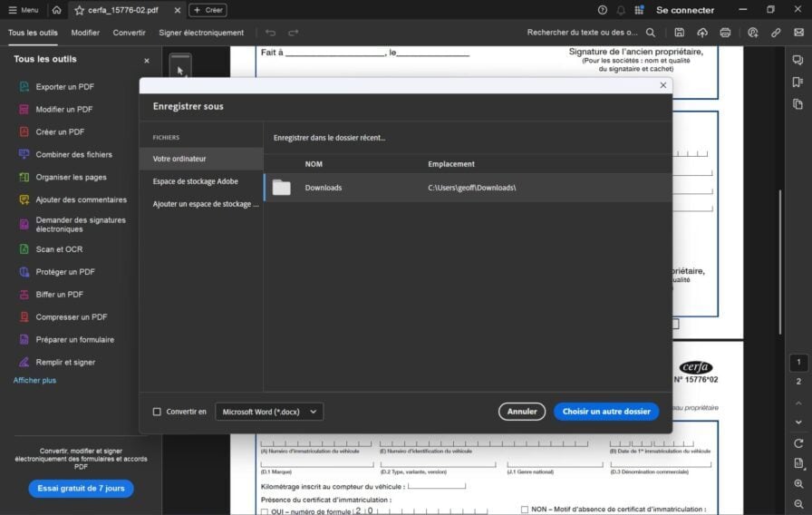This screenshot has height=515, width=812.
Task: Open Scan et OCR tool
Action: (59, 249)
